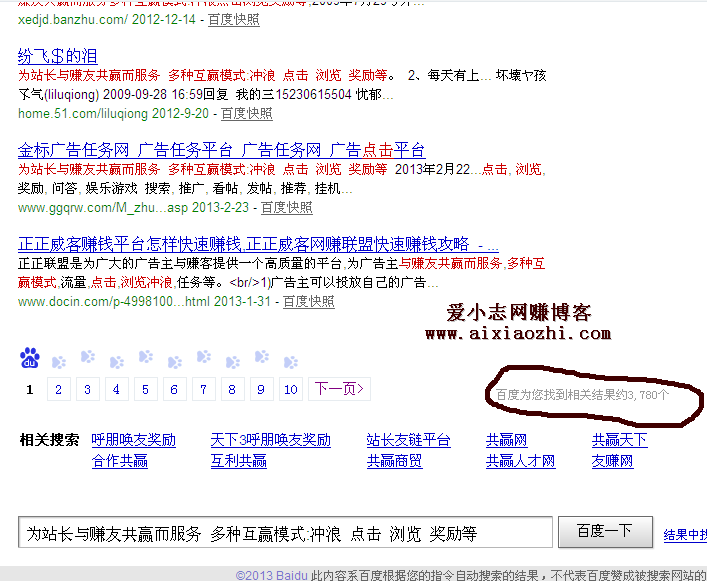Viewport: 707px width, 581px height.
Task: Click the paw print icon above page 2
Action: point(59,362)
